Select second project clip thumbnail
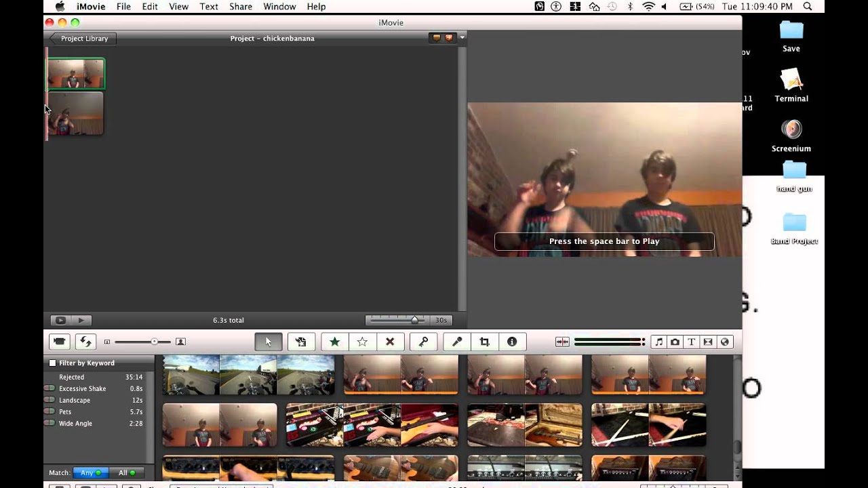 click(x=75, y=114)
